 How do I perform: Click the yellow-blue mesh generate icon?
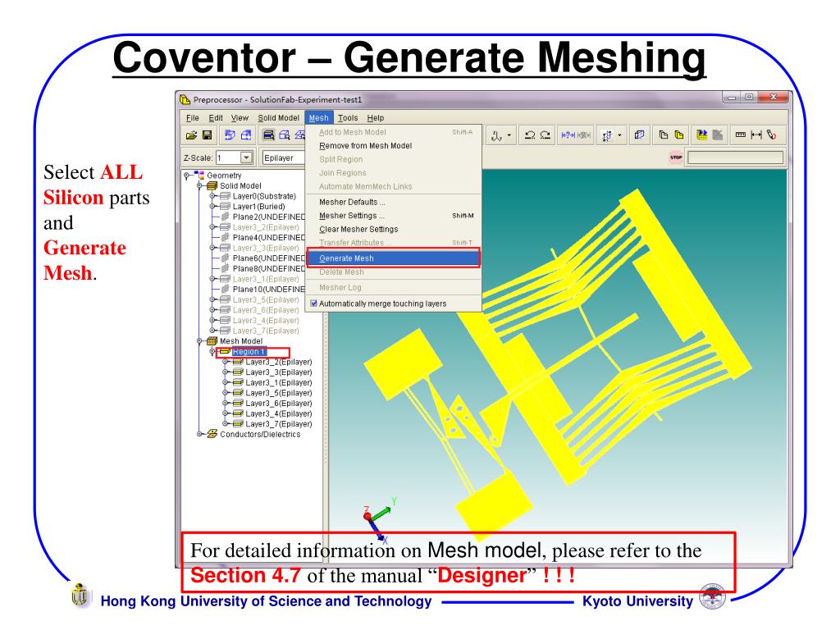(x=702, y=135)
